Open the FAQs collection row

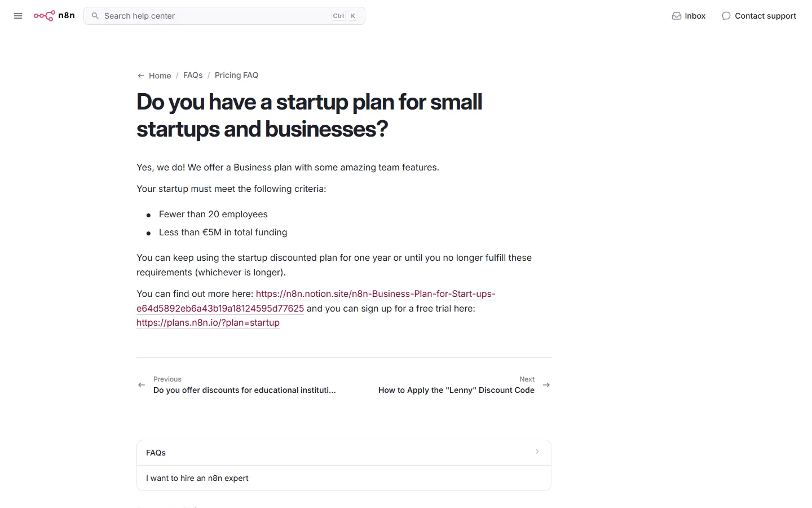pos(344,453)
